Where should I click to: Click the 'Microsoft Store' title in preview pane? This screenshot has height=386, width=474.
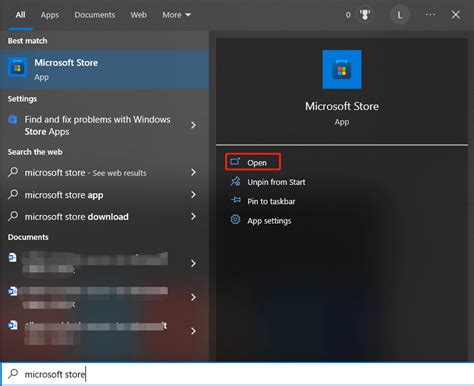pyautogui.click(x=342, y=106)
